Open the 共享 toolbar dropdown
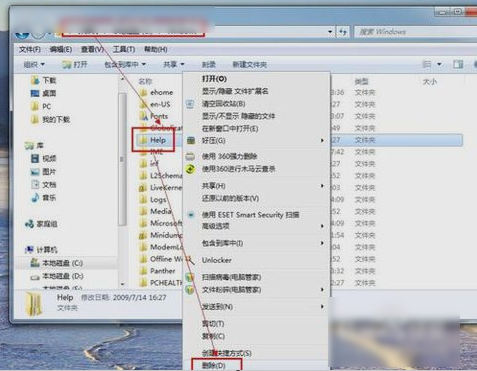The height and width of the screenshot is (371, 477). pyautogui.click(x=174, y=64)
